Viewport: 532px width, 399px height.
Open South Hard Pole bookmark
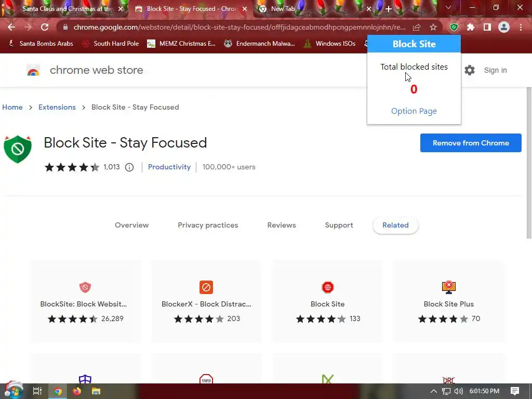(111, 44)
